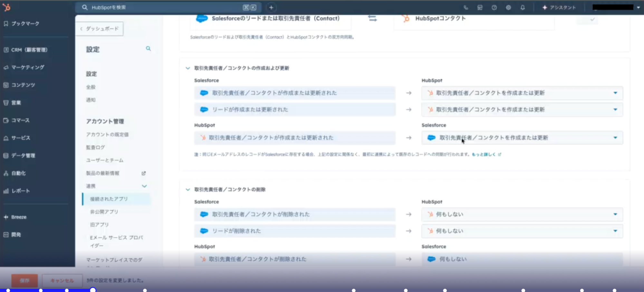Open the help question mark icon
The width and height of the screenshot is (644, 292).
coord(494,7)
